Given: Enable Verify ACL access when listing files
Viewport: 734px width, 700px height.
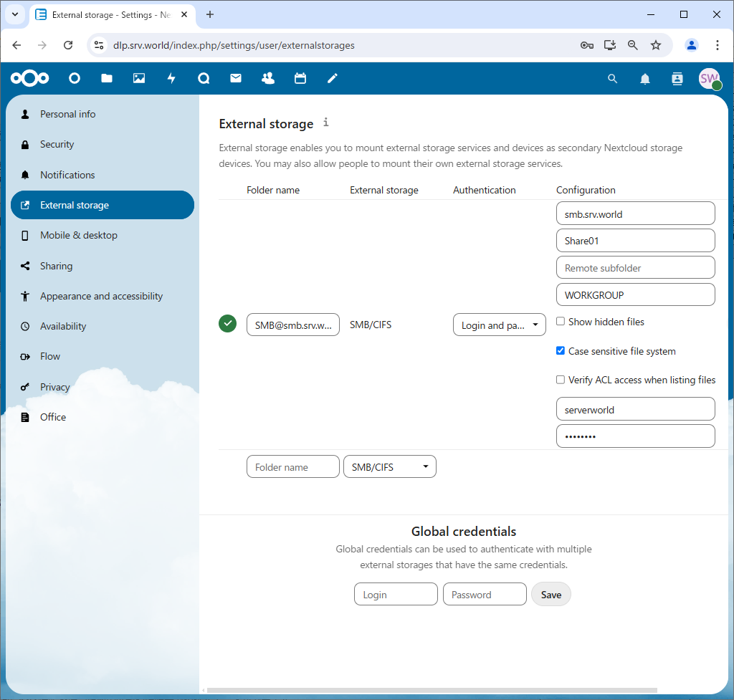Looking at the screenshot, I should pyautogui.click(x=561, y=380).
